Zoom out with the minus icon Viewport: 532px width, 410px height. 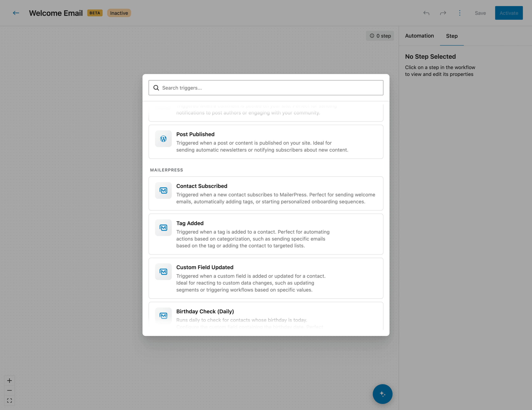[10, 390]
